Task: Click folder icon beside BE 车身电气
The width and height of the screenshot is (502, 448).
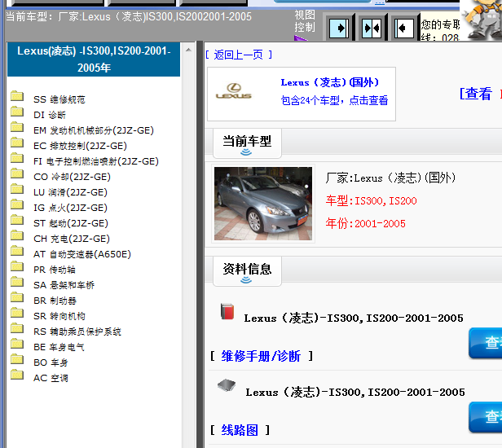Action: point(17,344)
